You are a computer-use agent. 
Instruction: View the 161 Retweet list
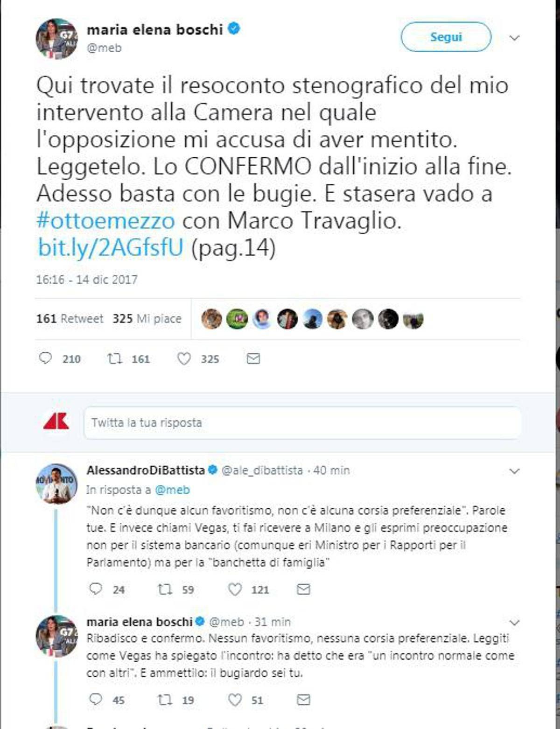coord(70,319)
